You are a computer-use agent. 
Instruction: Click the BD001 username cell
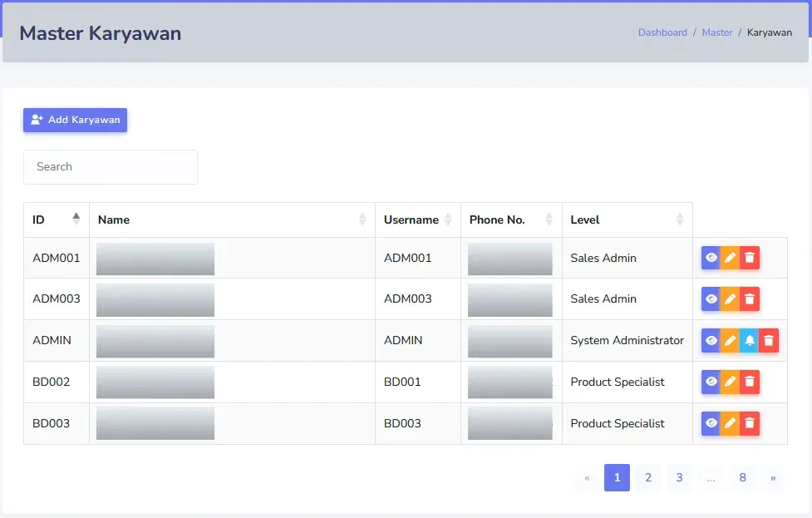418,382
